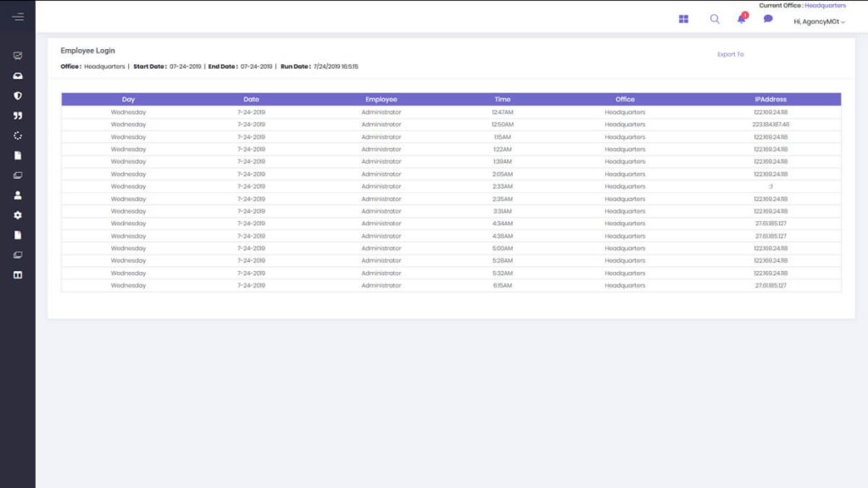Screen dimensions: 868x488
Task: Click the quotation marks icon in the sidebar
Action: tap(17, 114)
